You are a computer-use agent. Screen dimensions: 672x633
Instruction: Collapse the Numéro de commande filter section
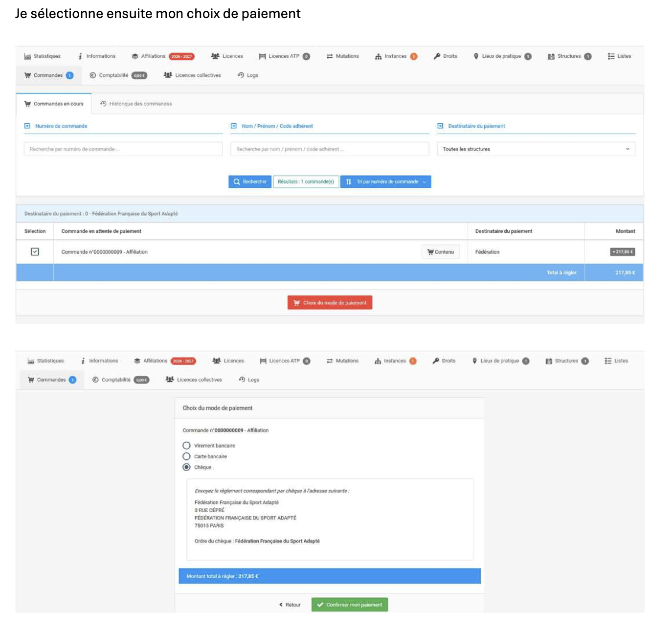tap(27, 126)
